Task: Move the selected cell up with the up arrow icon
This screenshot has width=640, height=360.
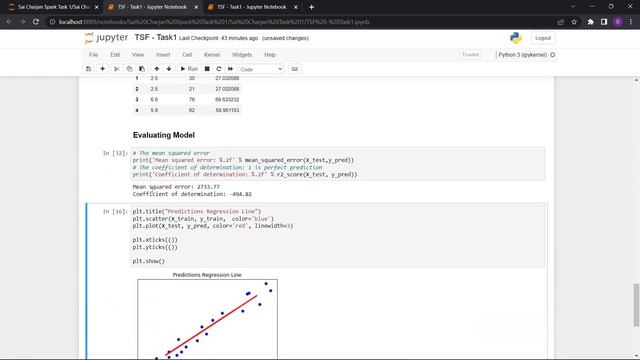Action: pyautogui.click(x=156, y=69)
